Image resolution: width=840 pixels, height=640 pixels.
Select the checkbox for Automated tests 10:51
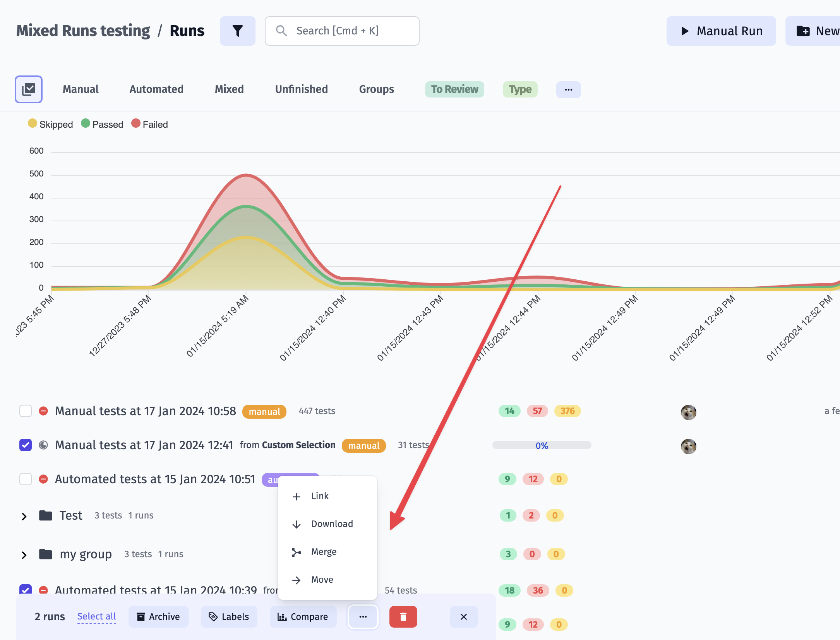coord(26,479)
